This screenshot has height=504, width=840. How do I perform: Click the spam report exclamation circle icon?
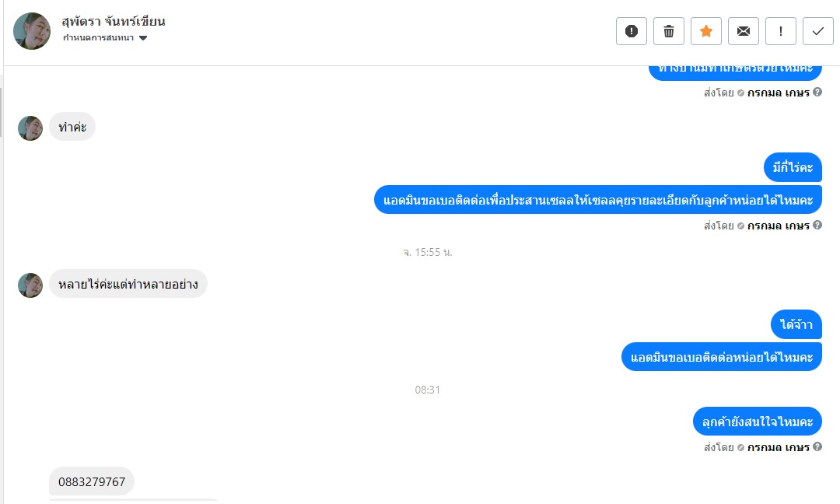tap(631, 31)
